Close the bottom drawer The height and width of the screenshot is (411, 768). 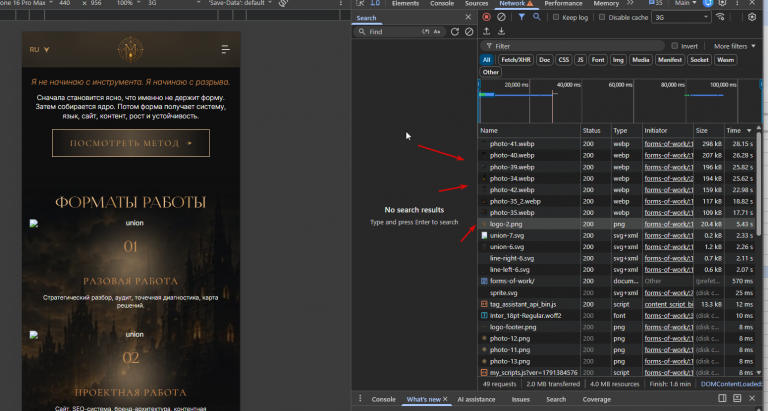[x=752, y=398]
